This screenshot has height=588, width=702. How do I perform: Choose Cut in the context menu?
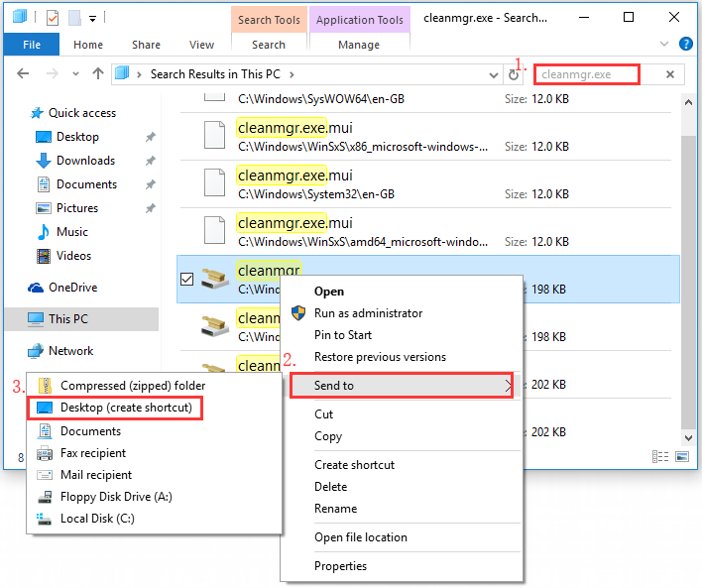pos(323,414)
